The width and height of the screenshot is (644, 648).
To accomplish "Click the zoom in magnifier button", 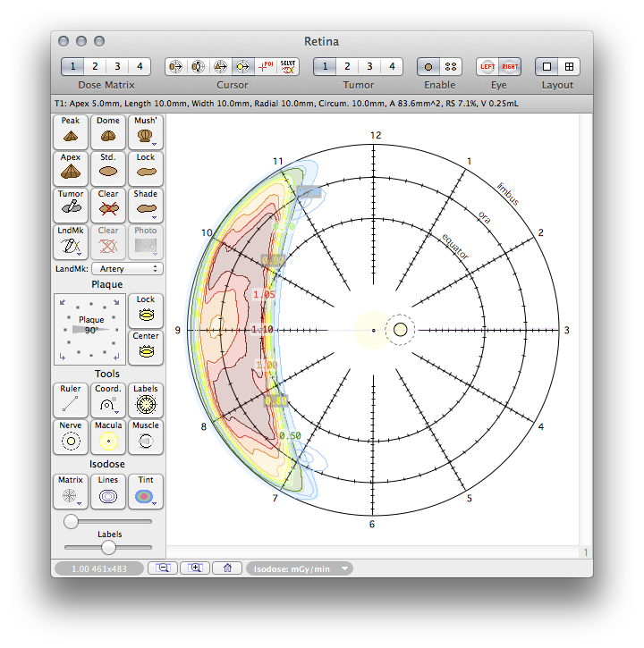I will pos(194,568).
